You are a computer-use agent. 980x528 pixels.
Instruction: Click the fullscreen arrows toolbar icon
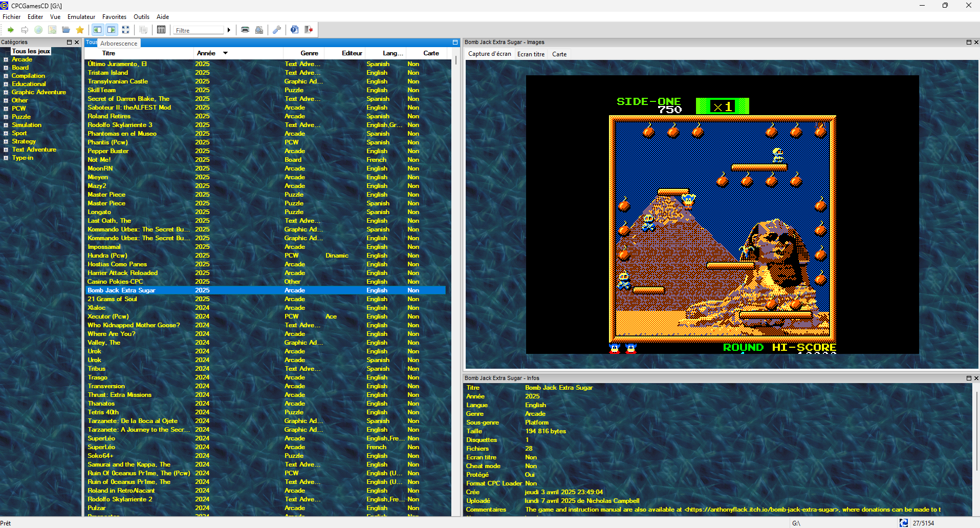(x=125, y=30)
